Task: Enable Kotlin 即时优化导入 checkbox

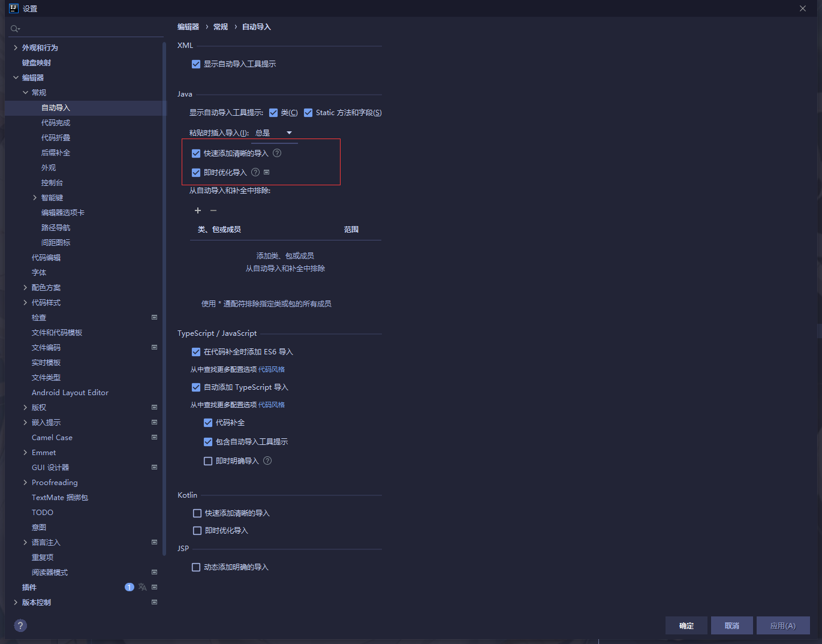Action: click(x=197, y=531)
